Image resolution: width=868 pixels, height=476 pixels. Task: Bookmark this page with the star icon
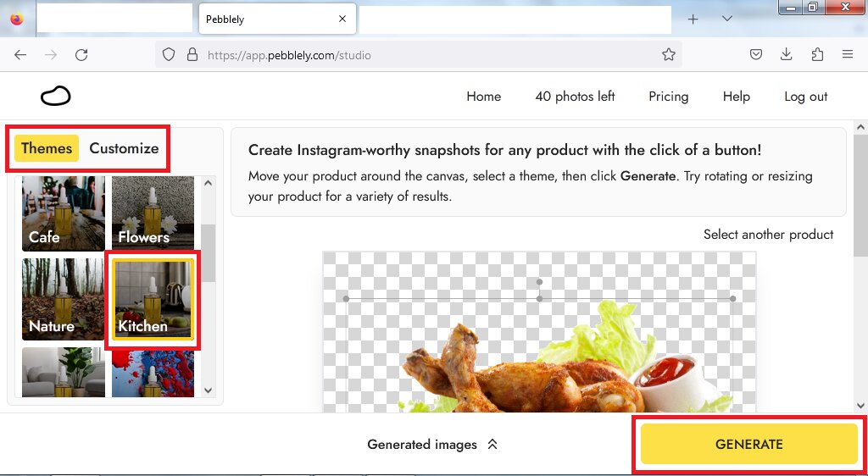click(669, 55)
